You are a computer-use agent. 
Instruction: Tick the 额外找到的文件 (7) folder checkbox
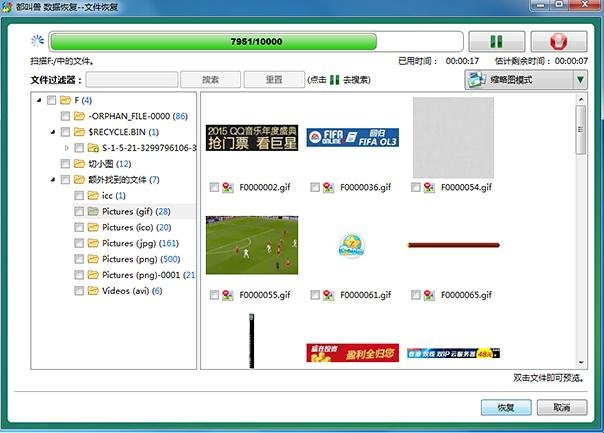click(x=65, y=180)
